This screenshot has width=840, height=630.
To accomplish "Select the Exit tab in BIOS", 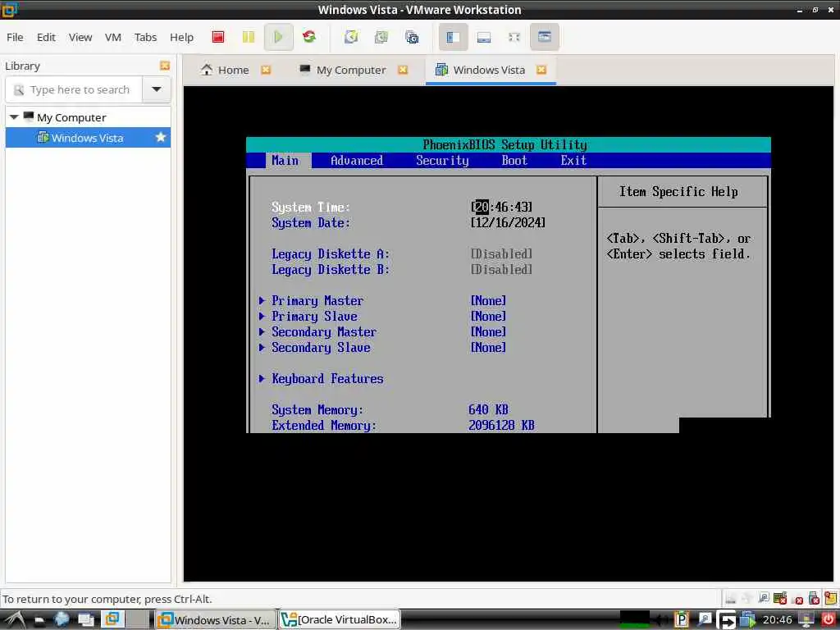I will pyautogui.click(x=573, y=160).
